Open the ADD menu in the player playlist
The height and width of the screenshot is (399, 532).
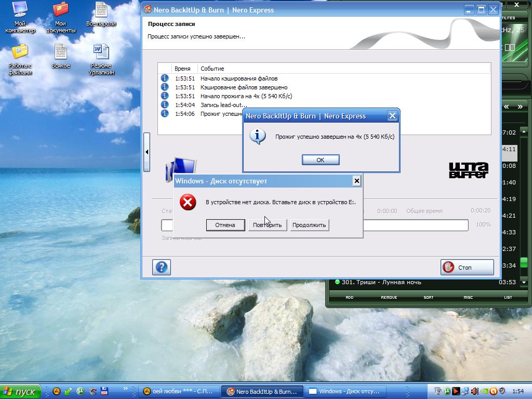(x=350, y=297)
